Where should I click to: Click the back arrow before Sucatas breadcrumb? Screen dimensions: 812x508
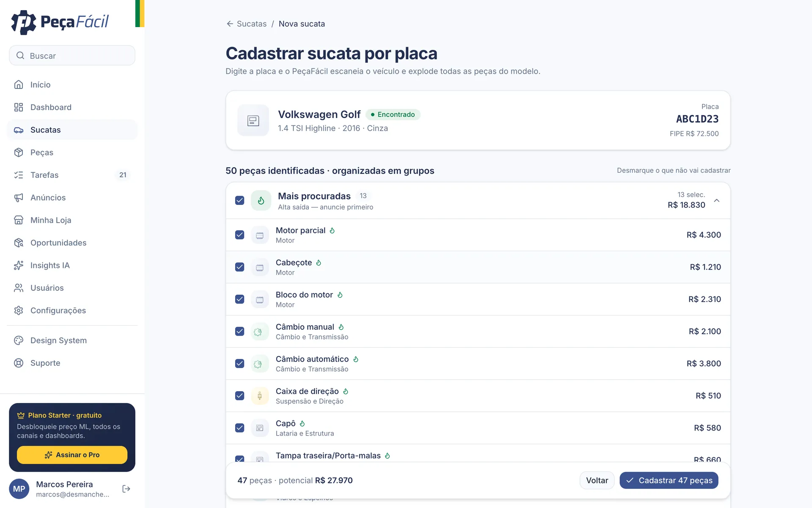[x=230, y=24]
